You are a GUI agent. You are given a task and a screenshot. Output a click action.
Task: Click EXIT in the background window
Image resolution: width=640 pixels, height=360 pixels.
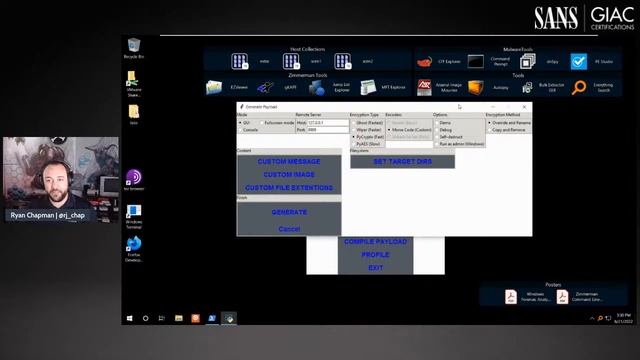376,268
